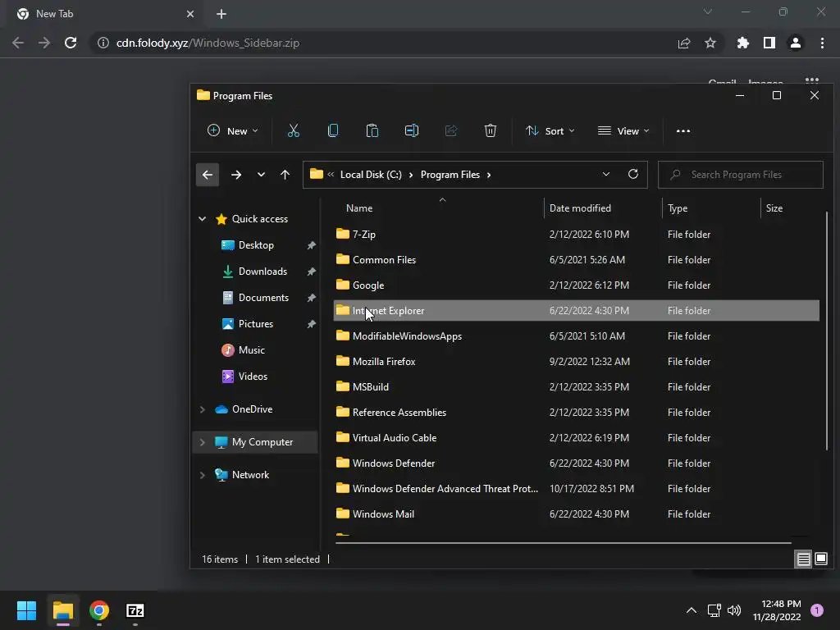Expand the Network tree node
Viewport: 840px width, 630px height.
click(x=203, y=475)
